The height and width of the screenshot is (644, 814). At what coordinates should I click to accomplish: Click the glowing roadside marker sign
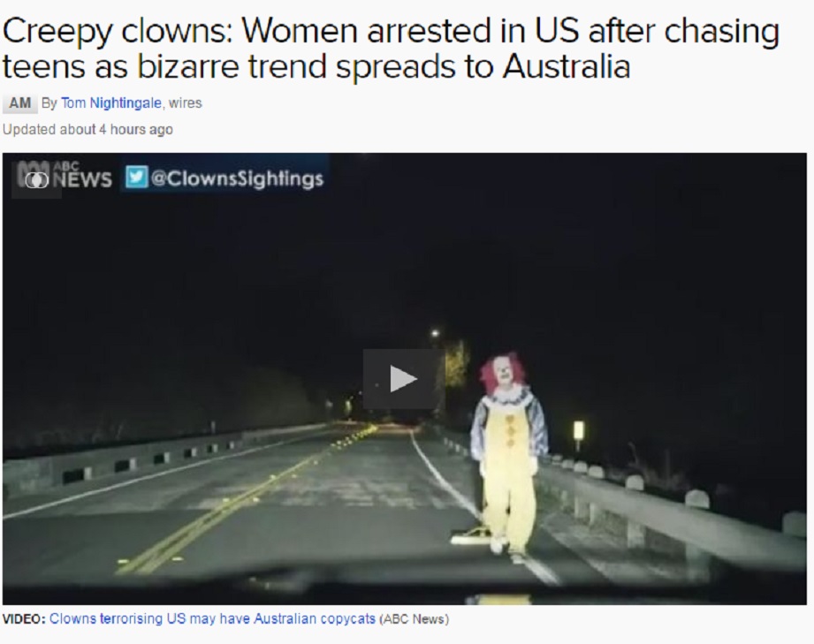[578, 431]
